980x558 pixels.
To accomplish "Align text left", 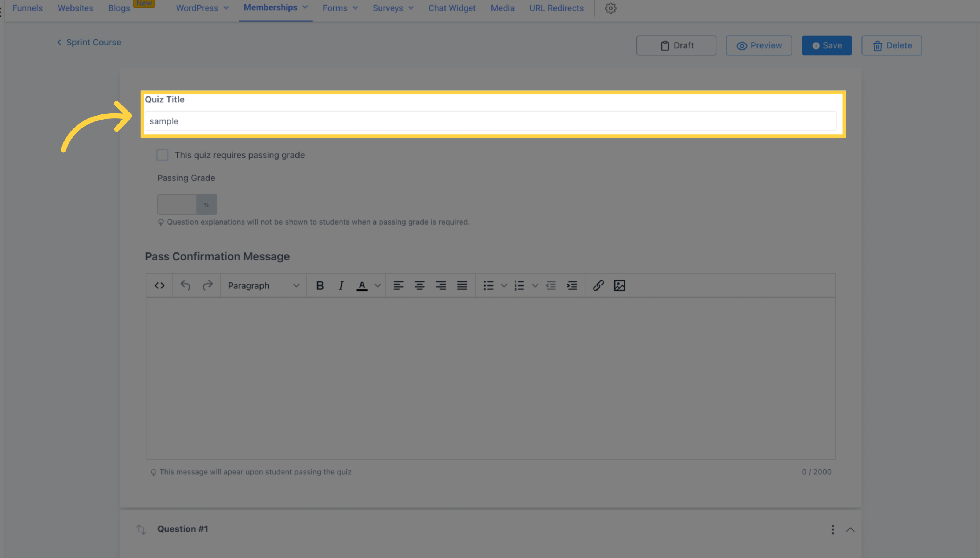I will pyautogui.click(x=398, y=285).
